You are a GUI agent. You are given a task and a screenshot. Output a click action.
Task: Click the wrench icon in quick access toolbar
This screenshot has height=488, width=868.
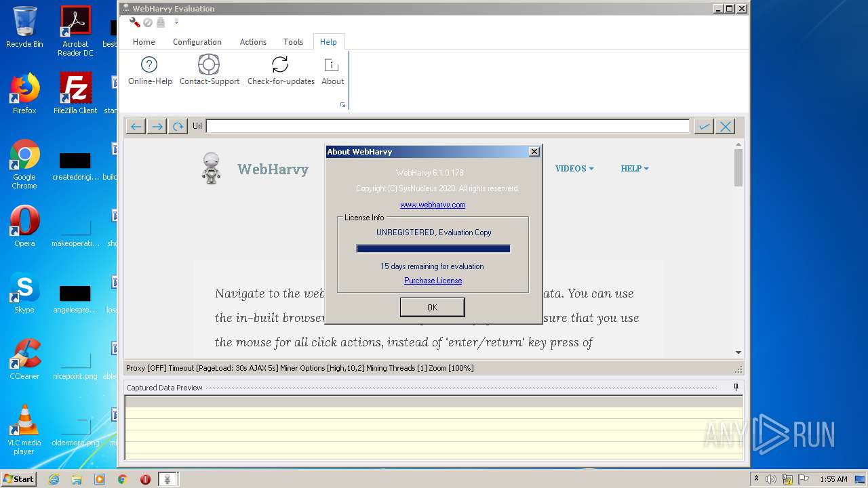pos(135,22)
